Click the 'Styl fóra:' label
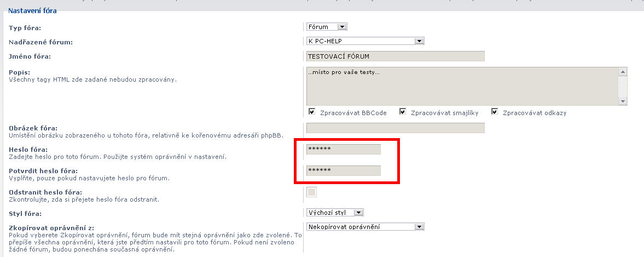 tap(25, 213)
